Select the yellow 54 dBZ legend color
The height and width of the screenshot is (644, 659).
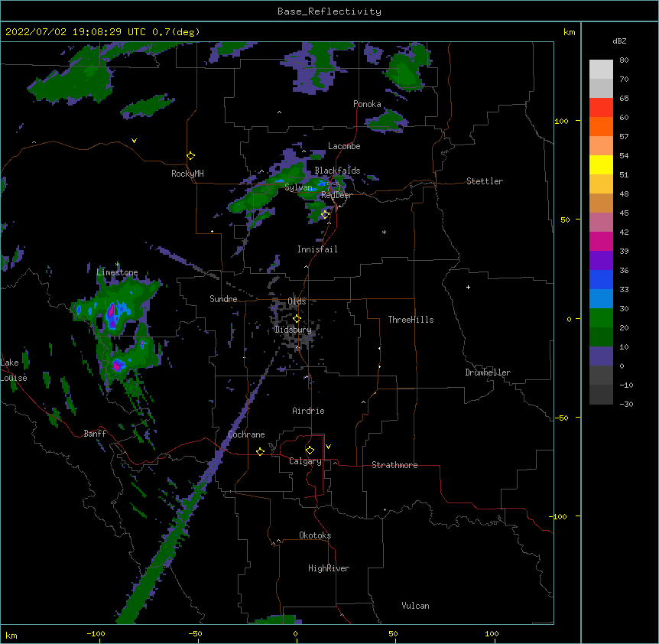(x=601, y=164)
